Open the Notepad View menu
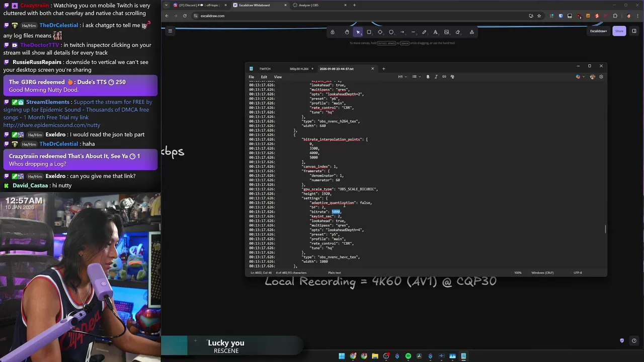The height and width of the screenshot is (362, 644). [x=278, y=77]
